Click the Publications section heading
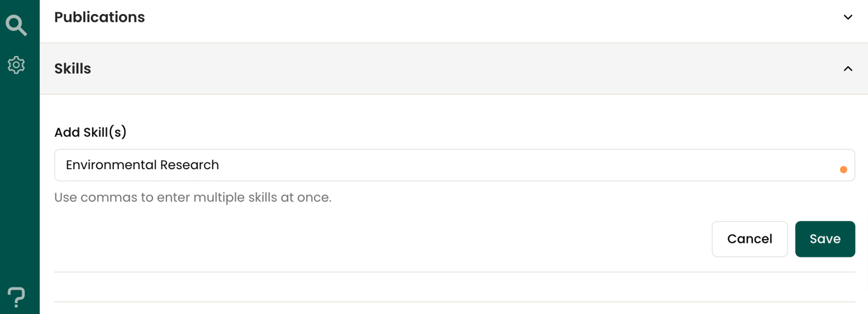The width and height of the screenshot is (868, 314). 100,17
